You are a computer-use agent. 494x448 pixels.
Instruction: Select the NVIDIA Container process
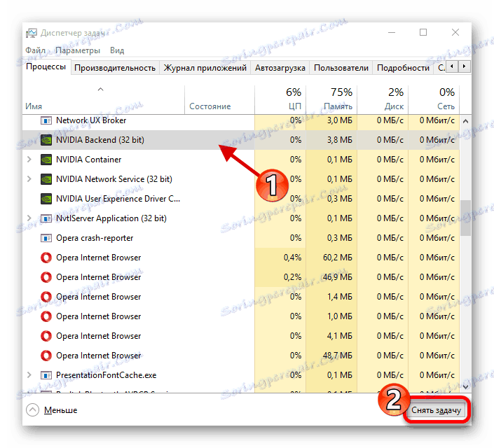pos(241,160)
